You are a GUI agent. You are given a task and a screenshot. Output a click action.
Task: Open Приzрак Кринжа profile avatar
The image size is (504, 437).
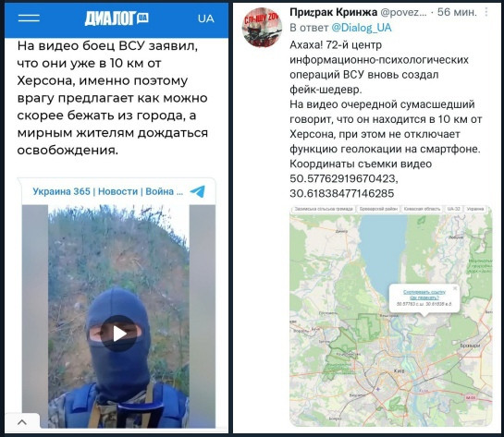(262, 27)
